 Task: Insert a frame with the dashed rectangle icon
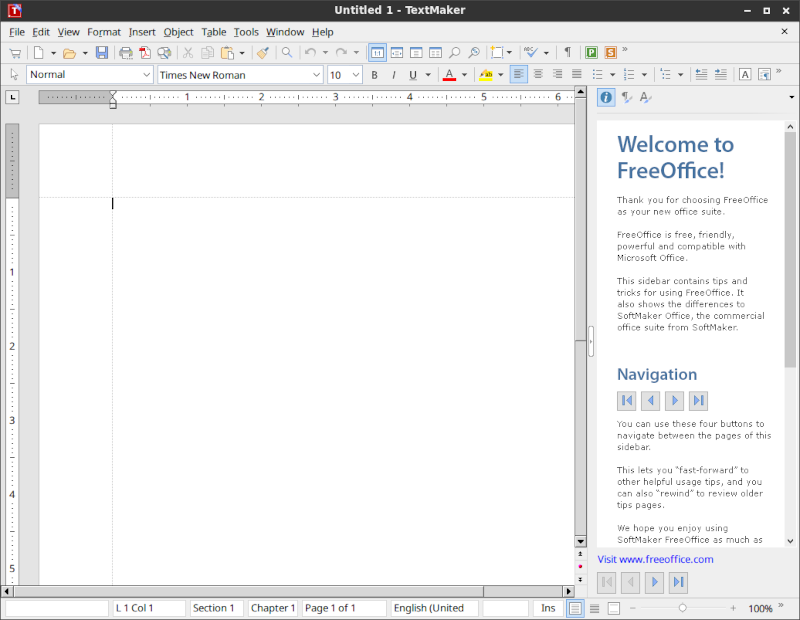pyautogui.click(x=496, y=53)
